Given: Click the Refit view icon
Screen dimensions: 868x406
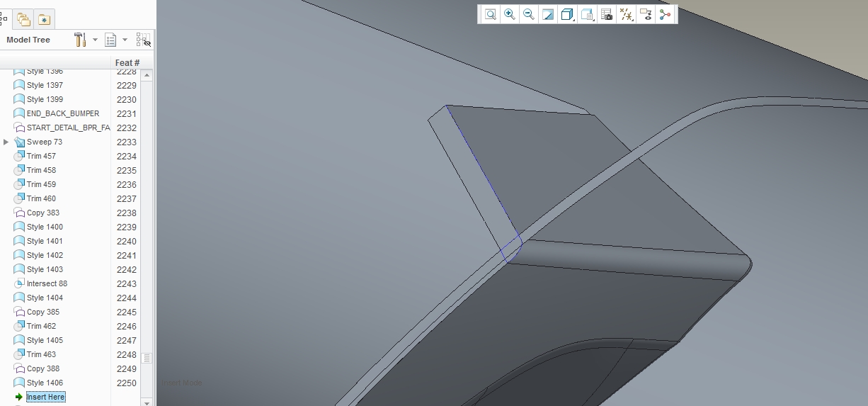Looking at the screenshot, I should (x=490, y=14).
